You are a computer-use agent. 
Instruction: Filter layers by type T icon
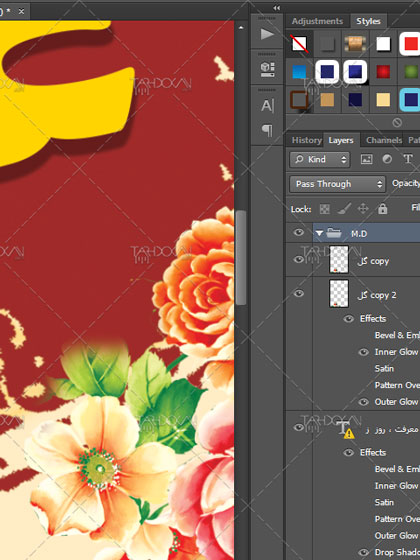(x=408, y=159)
